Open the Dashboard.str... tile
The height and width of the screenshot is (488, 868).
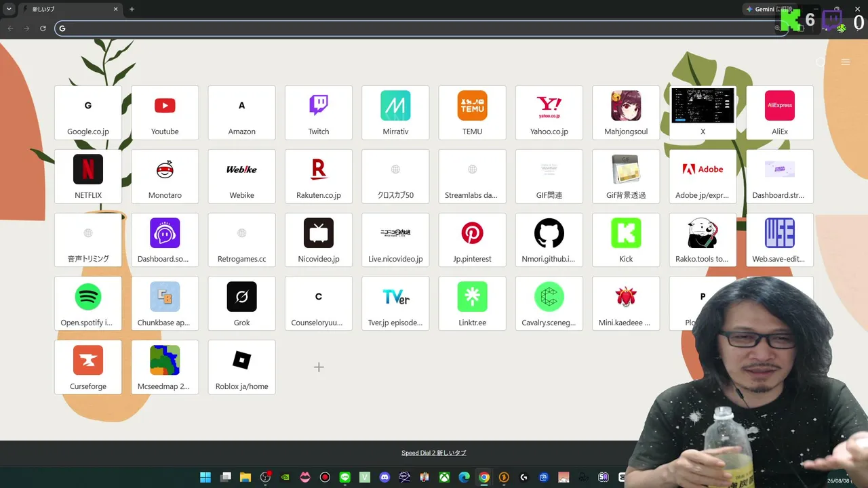point(780,176)
